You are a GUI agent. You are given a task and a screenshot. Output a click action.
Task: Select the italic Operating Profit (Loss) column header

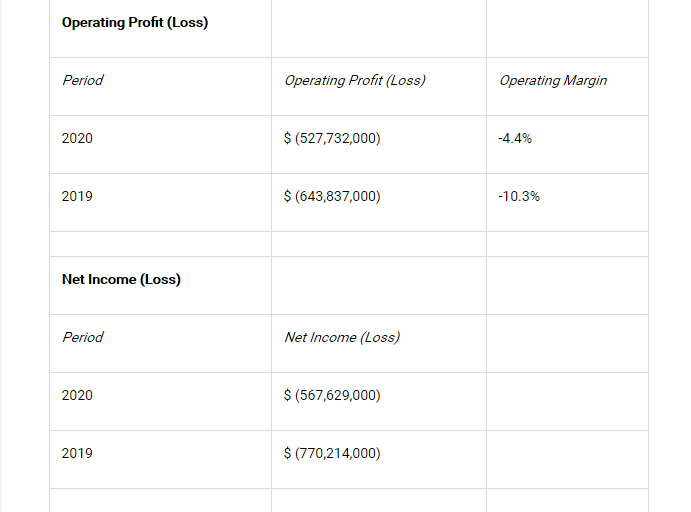355,80
